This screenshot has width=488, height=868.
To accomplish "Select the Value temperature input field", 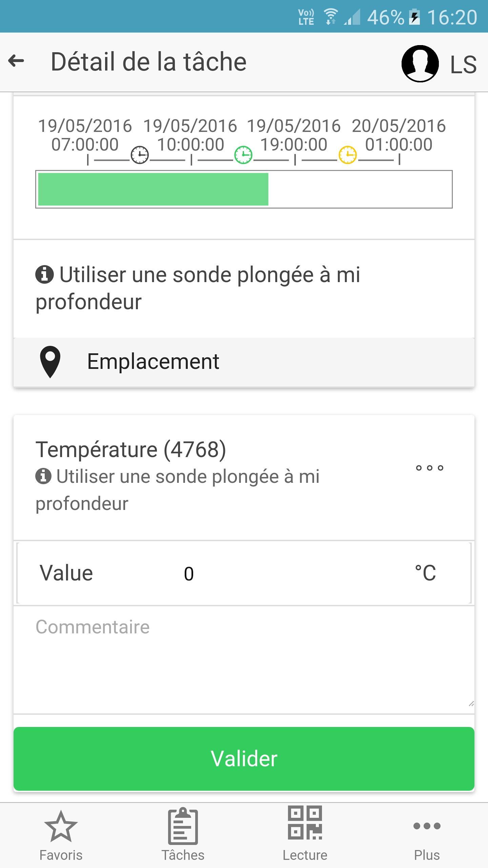I will click(x=244, y=573).
